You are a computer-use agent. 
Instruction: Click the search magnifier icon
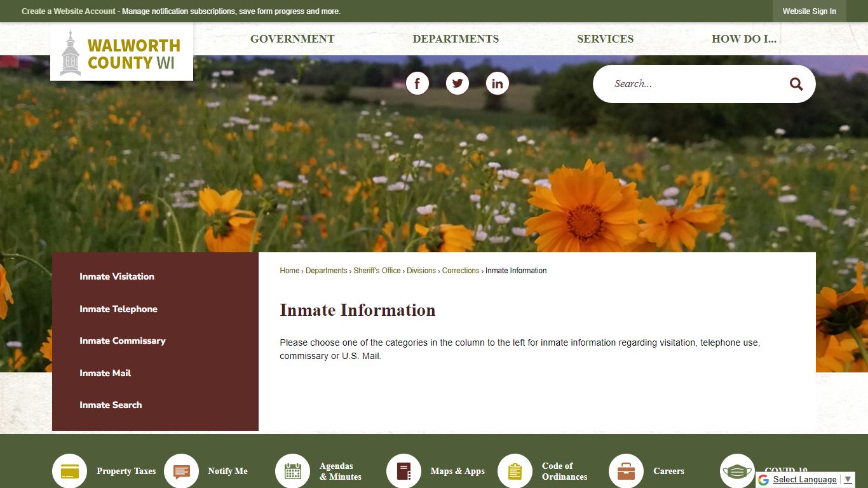coord(796,84)
